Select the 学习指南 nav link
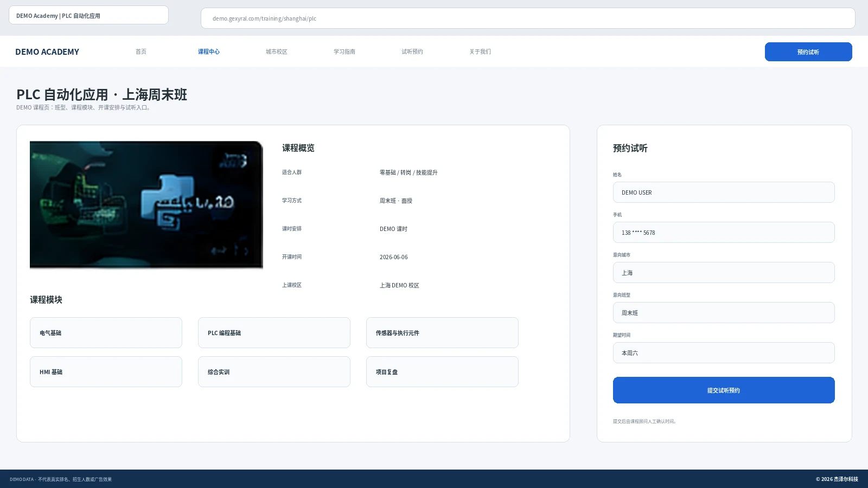The height and width of the screenshot is (488, 868). coord(344,52)
